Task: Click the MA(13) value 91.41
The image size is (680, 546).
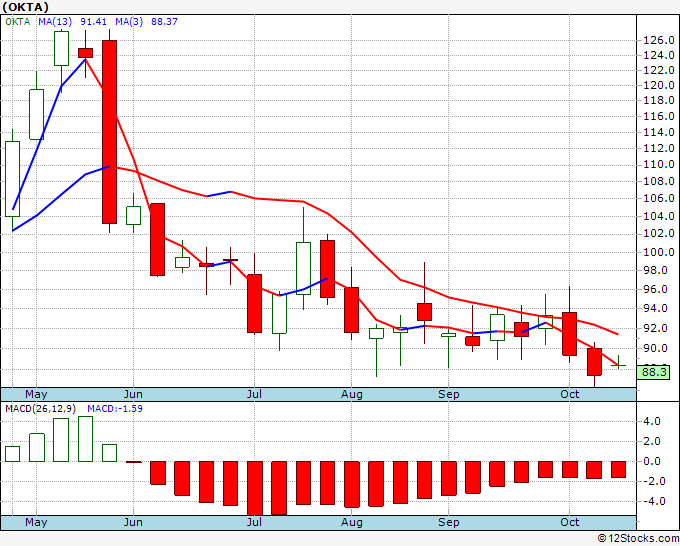Action: click(94, 21)
